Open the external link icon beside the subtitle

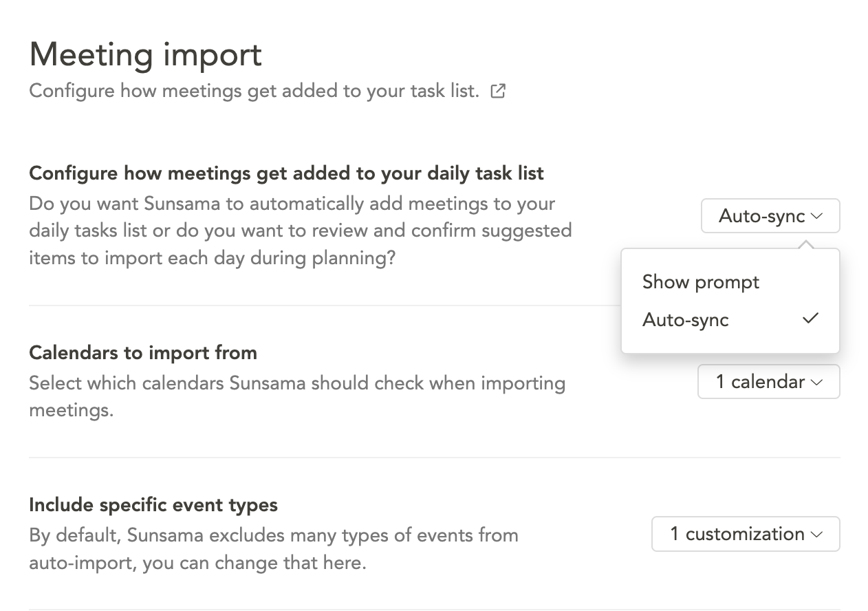pyautogui.click(x=498, y=91)
